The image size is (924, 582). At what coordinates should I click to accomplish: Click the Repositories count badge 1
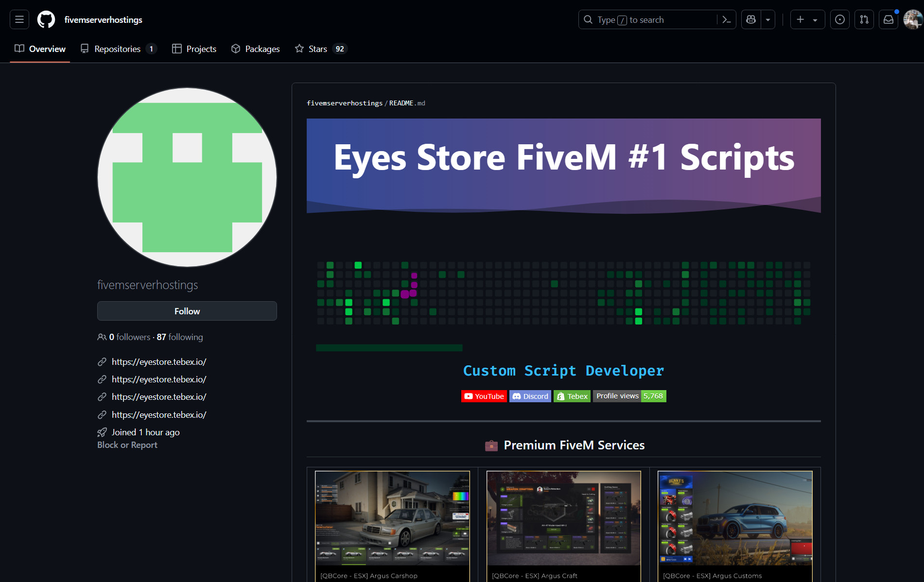click(x=151, y=49)
